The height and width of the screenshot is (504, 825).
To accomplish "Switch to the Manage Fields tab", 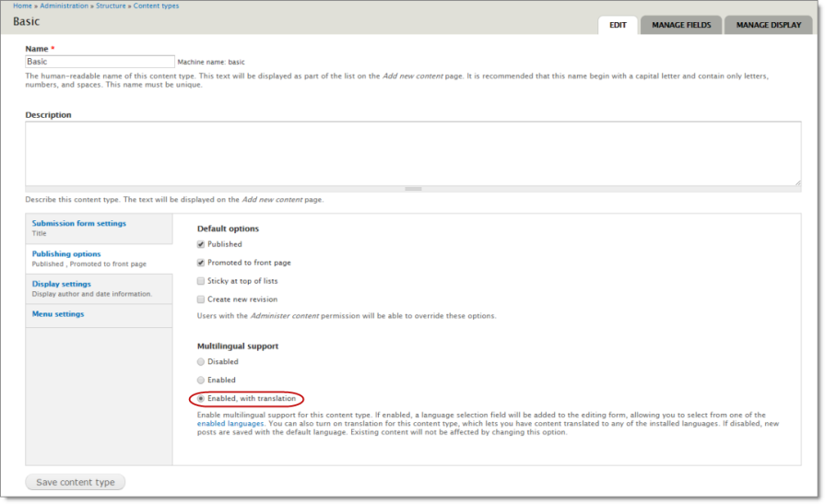I will pyautogui.click(x=681, y=25).
